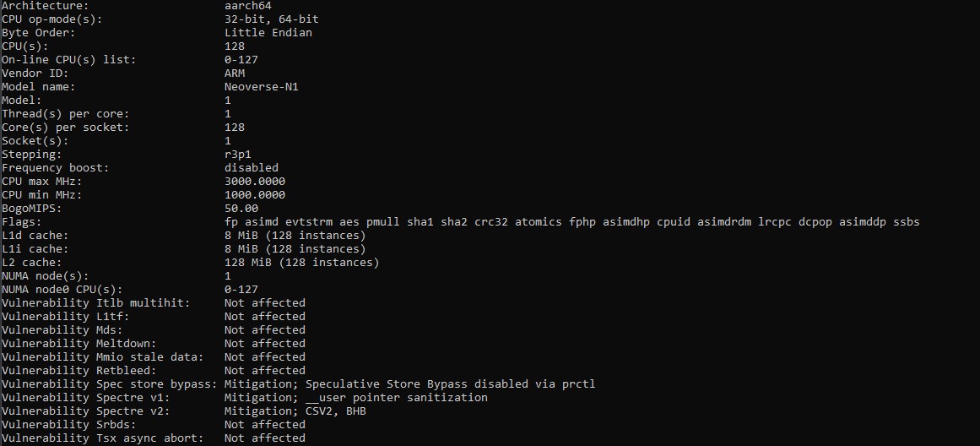Click the 32-bit, 64-bit op-mode value
The height and width of the screenshot is (446, 980).
tap(271, 19)
